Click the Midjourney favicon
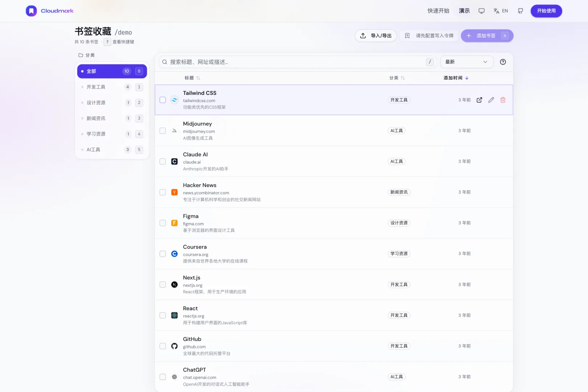Image resolution: width=588 pixels, height=392 pixels. pos(174,131)
